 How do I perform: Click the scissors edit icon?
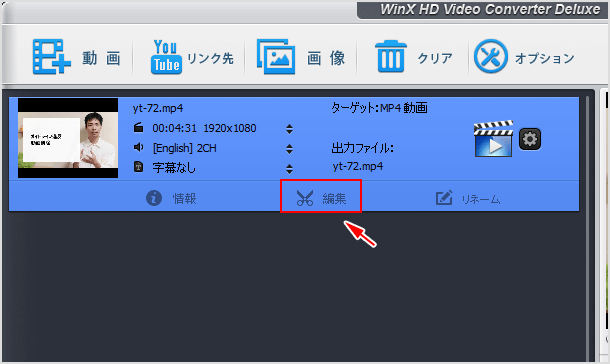305,198
